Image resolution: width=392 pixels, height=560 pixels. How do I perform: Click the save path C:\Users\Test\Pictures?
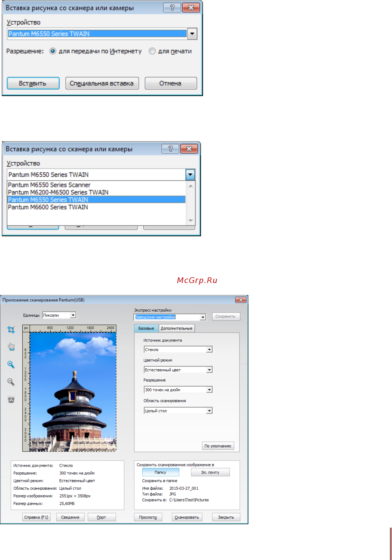click(189, 500)
